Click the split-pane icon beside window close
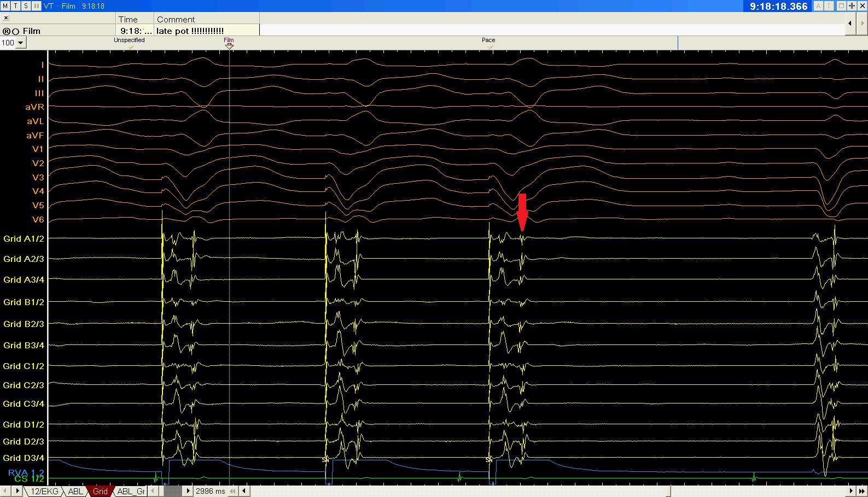 coord(852,6)
